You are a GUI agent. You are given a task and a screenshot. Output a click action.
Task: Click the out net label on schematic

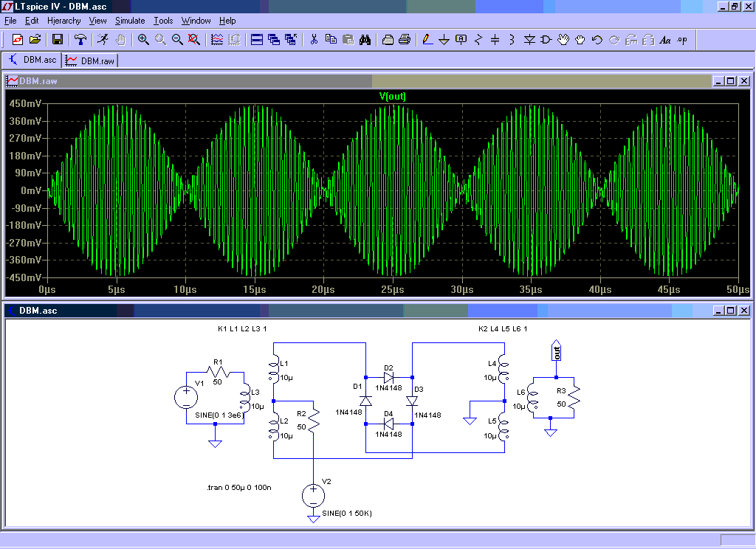pyautogui.click(x=557, y=352)
